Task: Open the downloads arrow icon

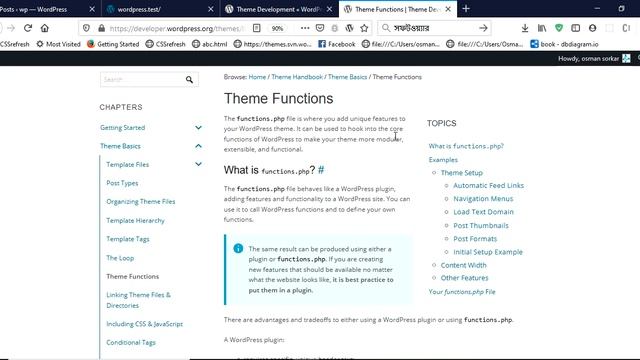Action: (x=525, y=28)
